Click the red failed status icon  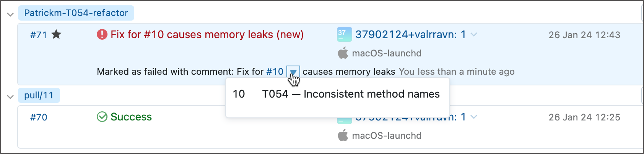coord(102,35)
